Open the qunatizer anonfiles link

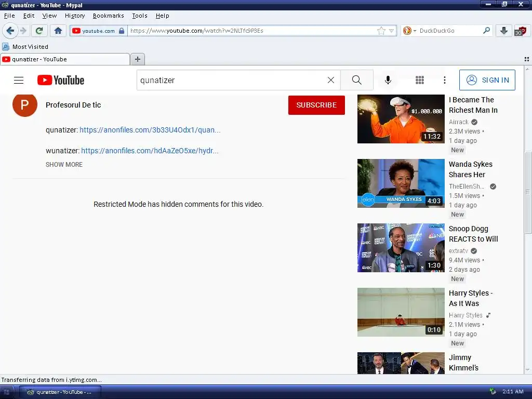150,130
